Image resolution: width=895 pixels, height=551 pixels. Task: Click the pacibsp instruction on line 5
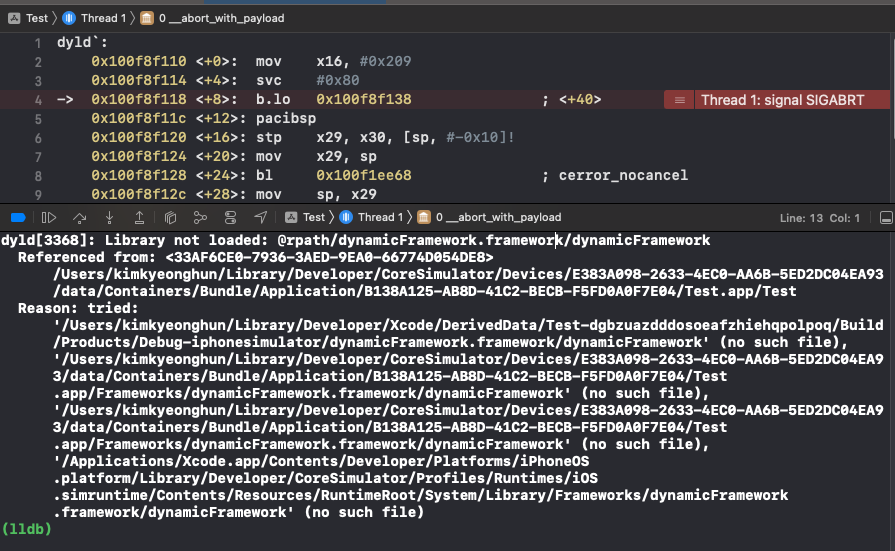pos(286,118)
